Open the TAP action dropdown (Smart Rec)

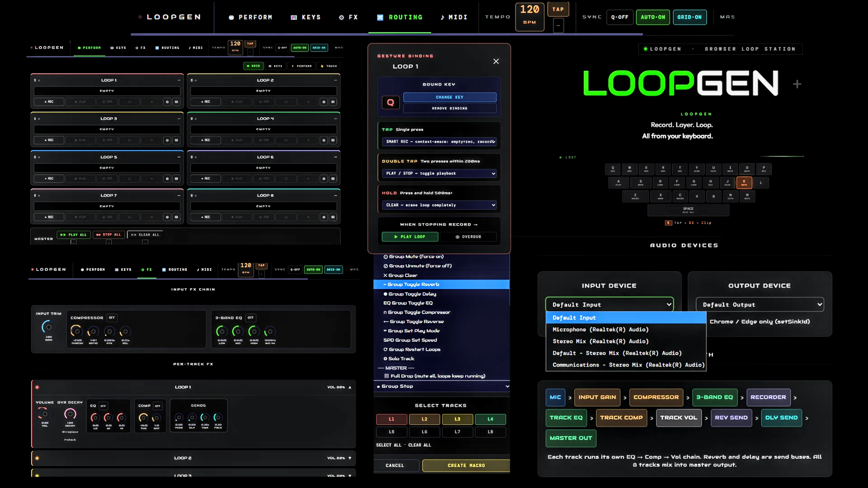[x=439, y=141]
